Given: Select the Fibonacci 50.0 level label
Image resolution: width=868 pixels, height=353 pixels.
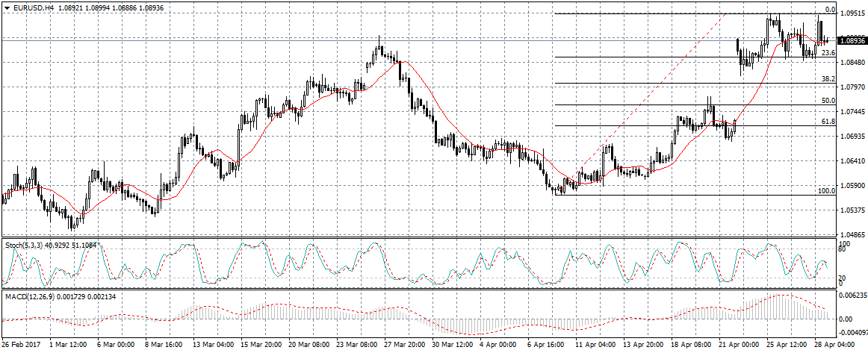Looking at the screenshot, I should pyautogui.click(x=828, y=100).
